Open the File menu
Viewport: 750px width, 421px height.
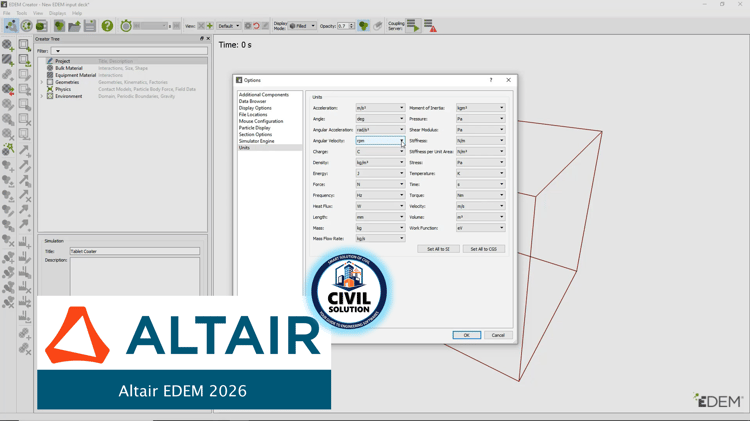click(x=7, y=13)
